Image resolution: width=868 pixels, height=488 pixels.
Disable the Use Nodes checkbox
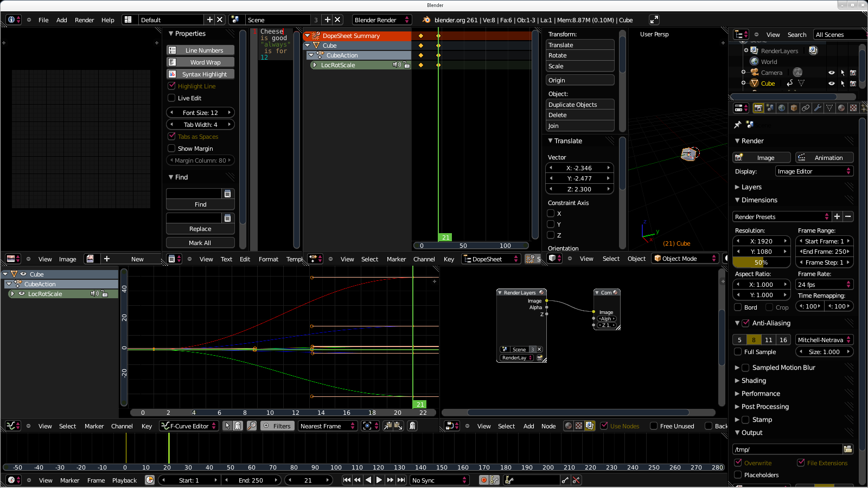[604, 426]
